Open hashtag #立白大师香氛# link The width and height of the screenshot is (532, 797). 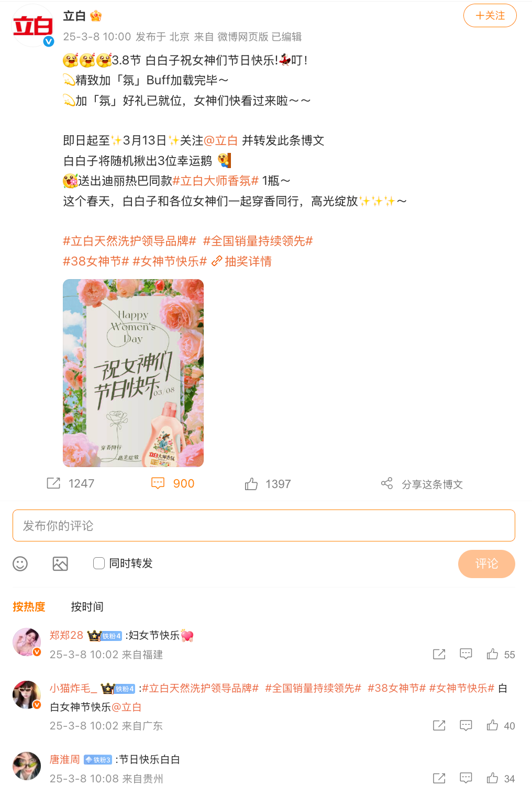click(x=216, y=181)
